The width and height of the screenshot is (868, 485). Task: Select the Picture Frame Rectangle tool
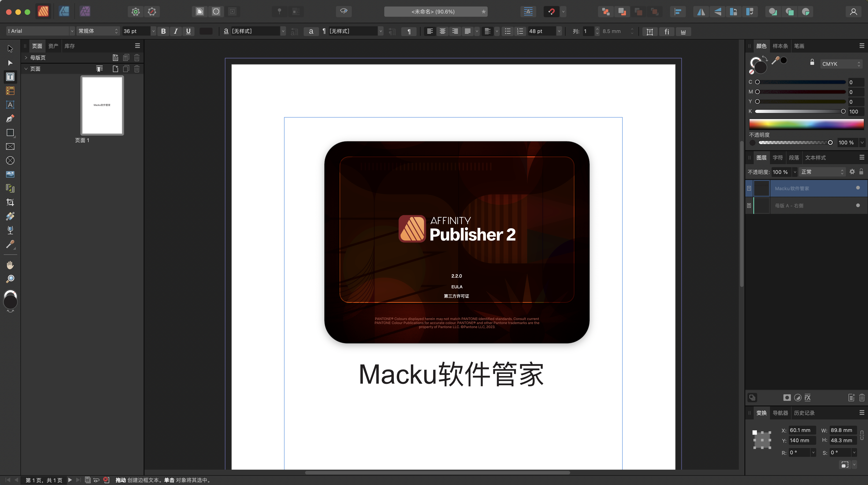10,147
